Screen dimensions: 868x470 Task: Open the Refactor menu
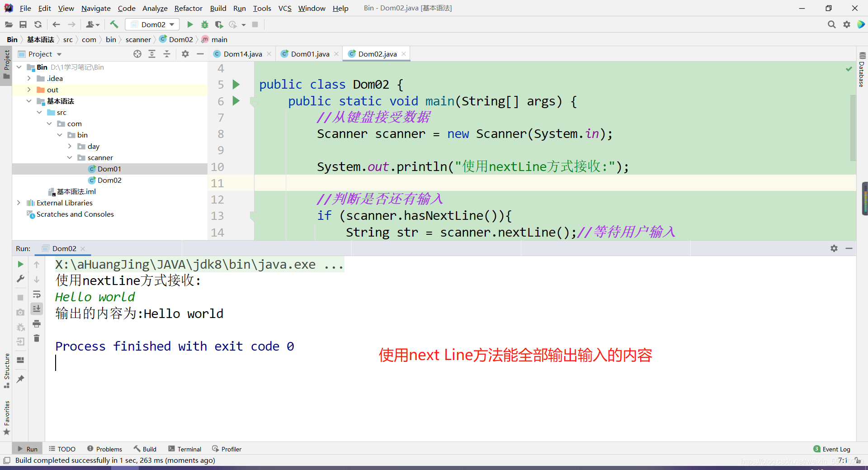(188, 8)
